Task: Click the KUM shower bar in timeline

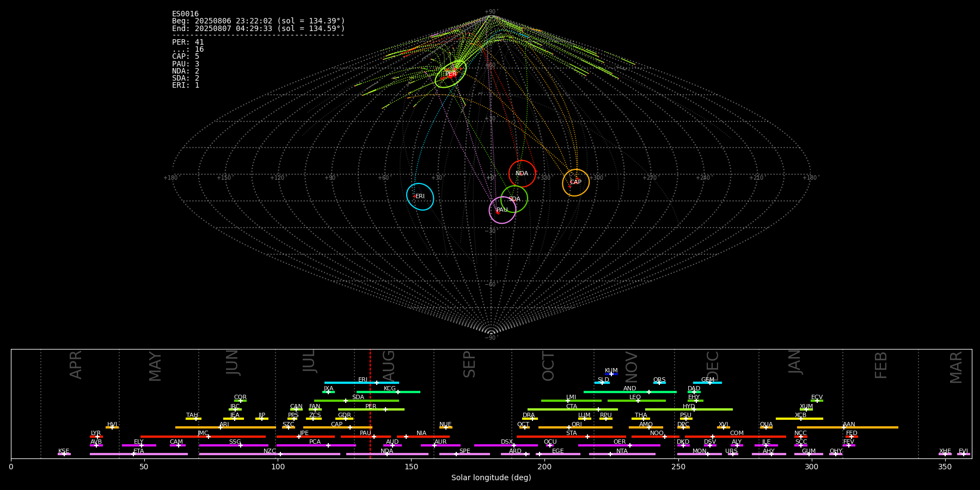Action: [x=611, y=374]
